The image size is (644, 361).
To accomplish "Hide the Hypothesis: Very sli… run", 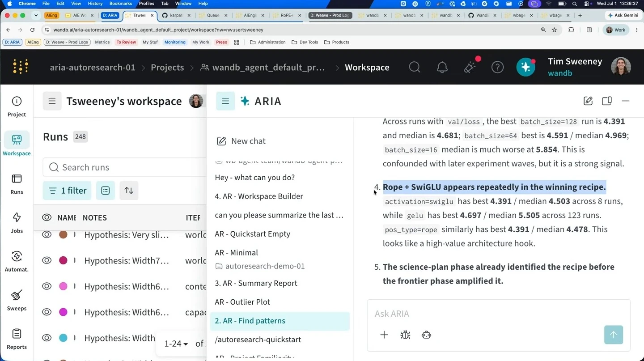I will point(47,234).
